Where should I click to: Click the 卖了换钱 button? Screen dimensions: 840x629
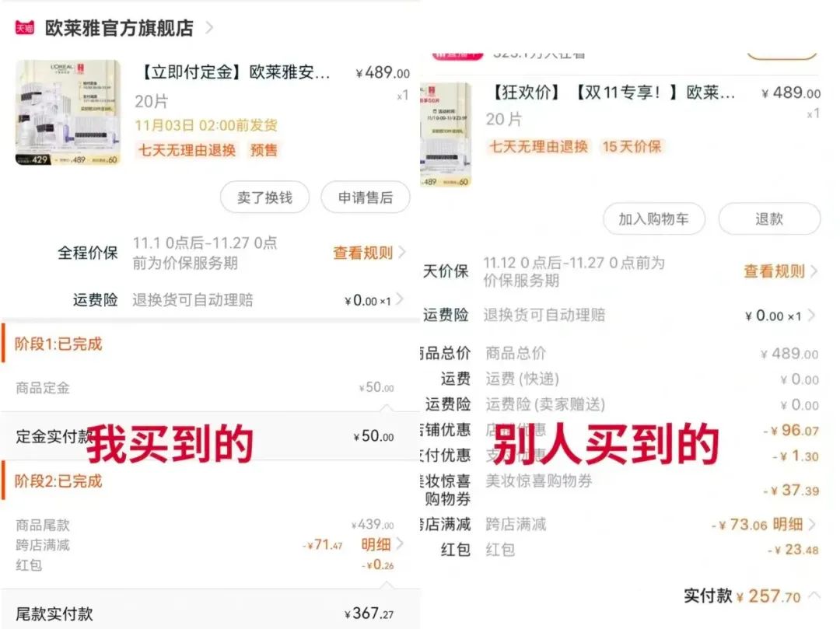point(264,197)
